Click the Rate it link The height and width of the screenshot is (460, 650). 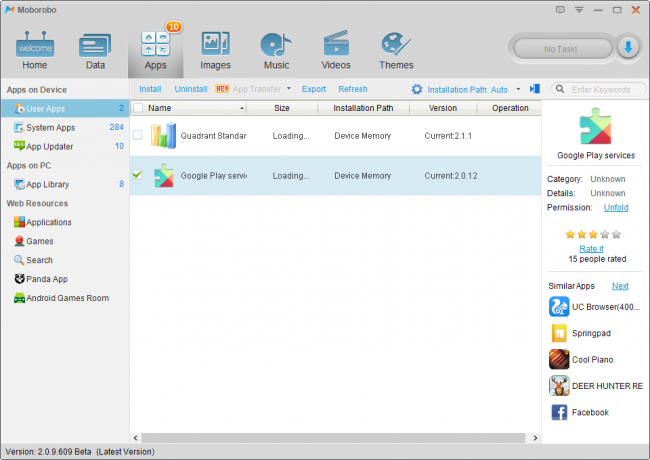(x=591, y=248)
